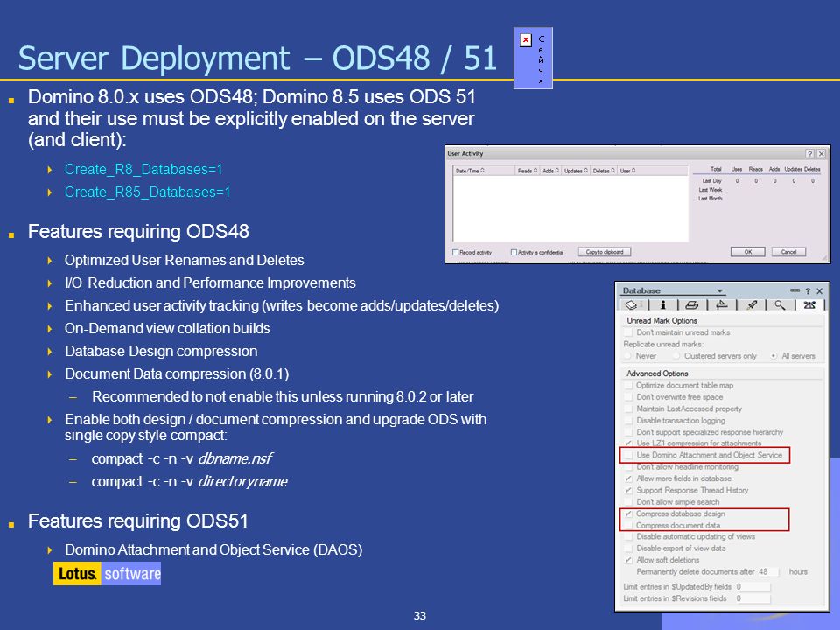
Task: Uncheck Allow soft deletions
Action: (x=629, y=560)
